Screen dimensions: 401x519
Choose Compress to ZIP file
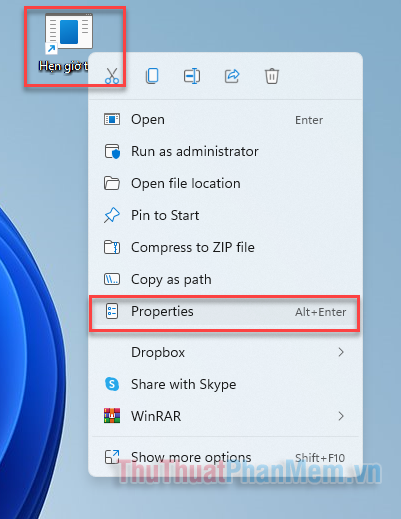225,247
